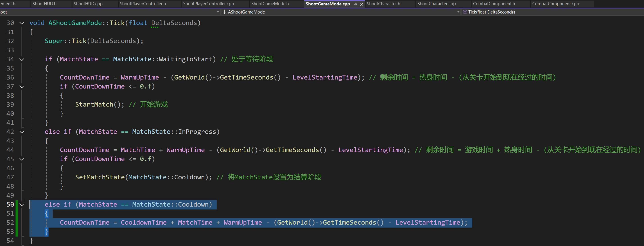644x246 pixels.
Task: Collapse the InProgress else-if block at line 42
Action: pos(22,132)
